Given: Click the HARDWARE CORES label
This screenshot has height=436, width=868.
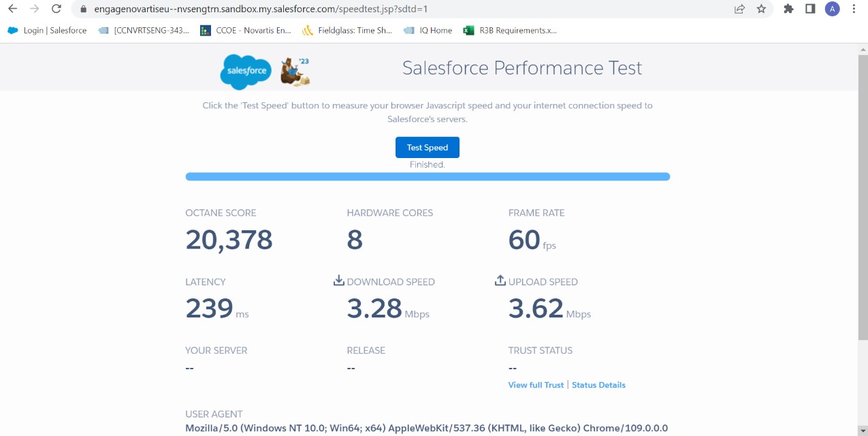Looking at the screenshot, I should 390,213.
